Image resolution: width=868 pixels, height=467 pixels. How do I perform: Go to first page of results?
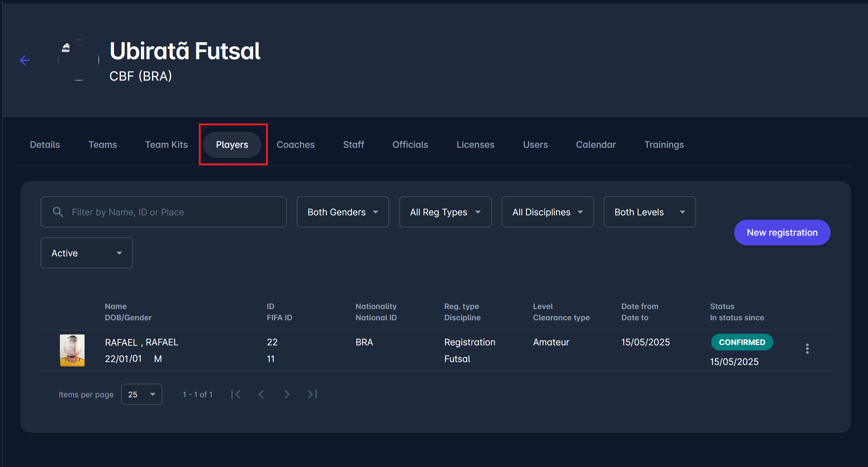click(x=236, y=394)
